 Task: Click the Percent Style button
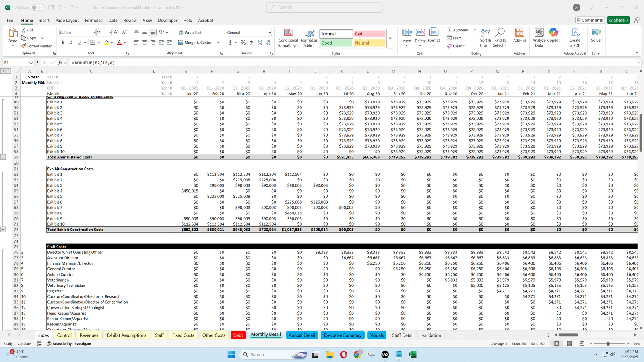243,43
